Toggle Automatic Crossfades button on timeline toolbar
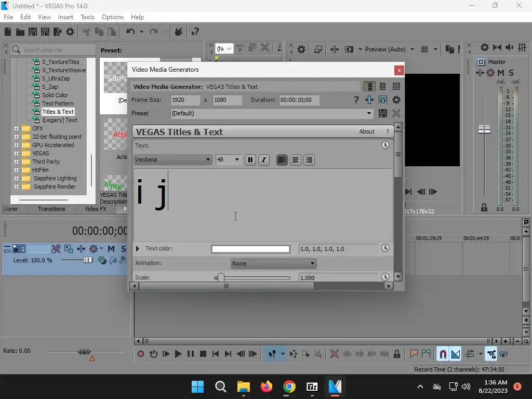532x399 pixels. pyautogui.click(x=456, y=354)
